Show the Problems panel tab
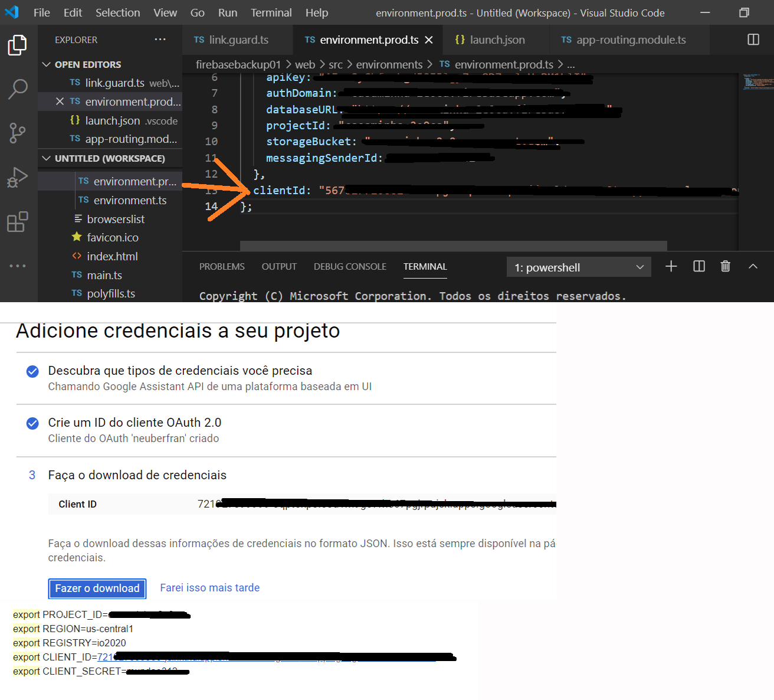Image resolution: width=774 pixels, height=700 pixels. pyautogui.click(x=222, y=267)
